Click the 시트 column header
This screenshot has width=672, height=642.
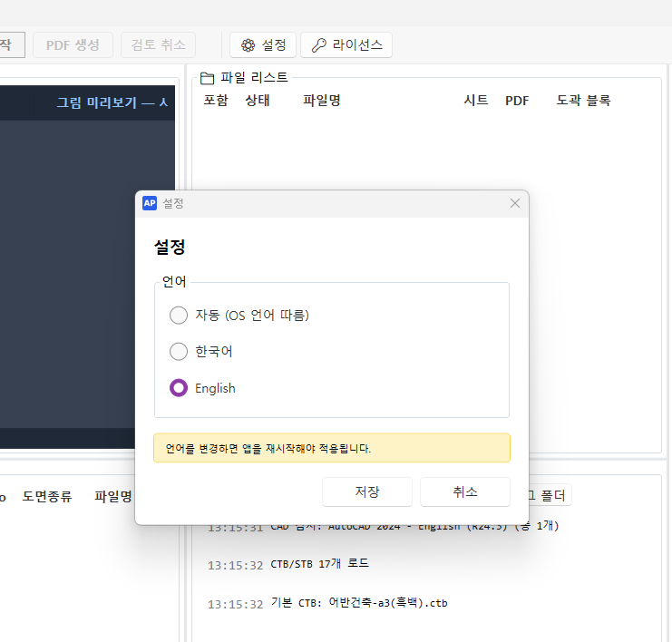pos(476,101)
